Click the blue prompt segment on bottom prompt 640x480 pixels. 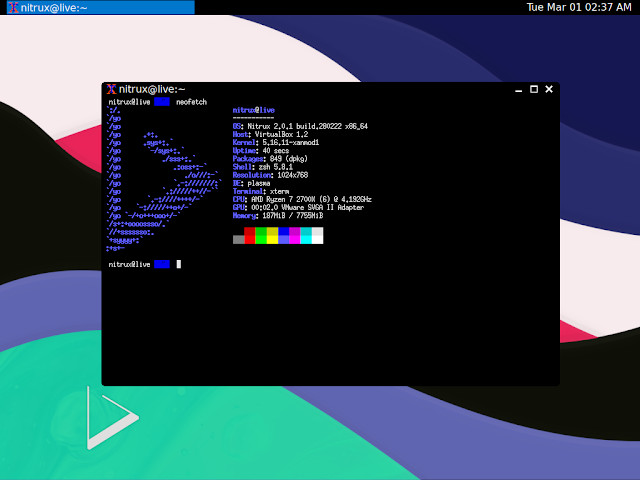click(x=162, y=264)
